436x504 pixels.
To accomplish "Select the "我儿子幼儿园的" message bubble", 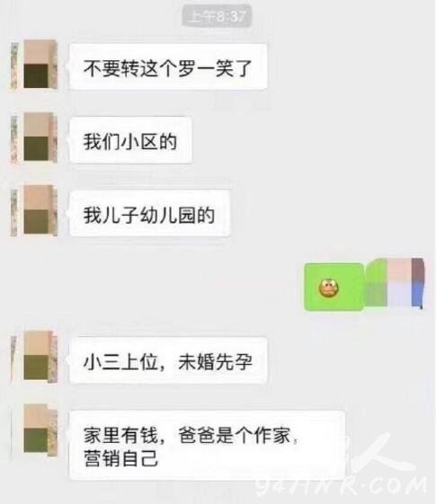I will pyautogui.click(x=149, y=214).
